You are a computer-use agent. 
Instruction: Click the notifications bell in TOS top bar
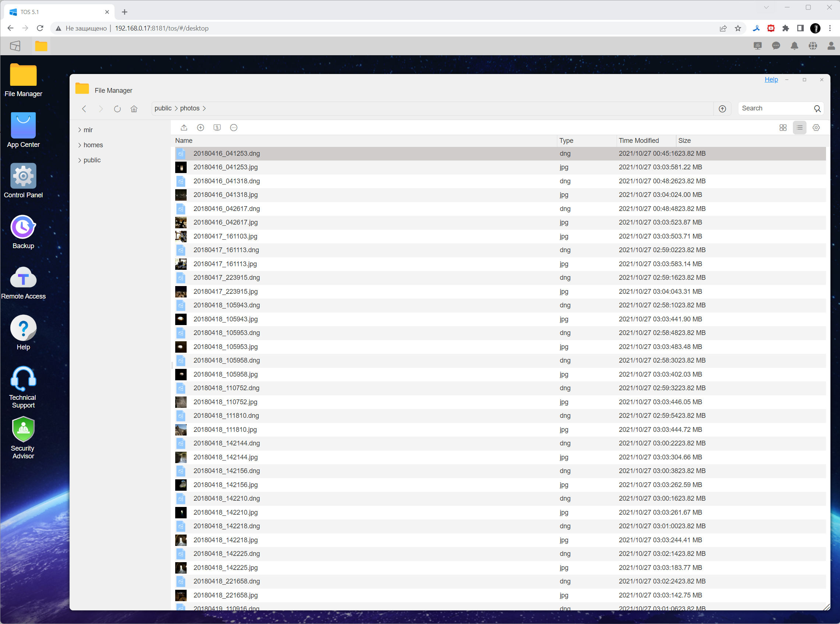(794, 46)
